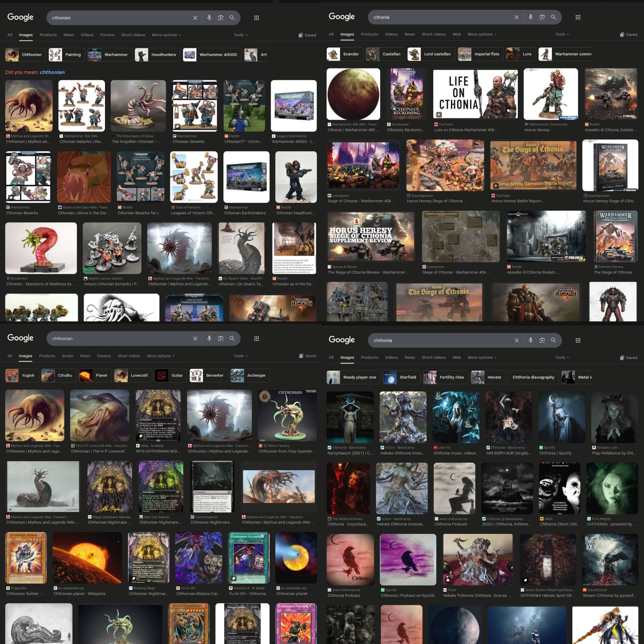
Task: Open Short videos tab in the "cthonian" search
Action: click(x=133, y=35)
